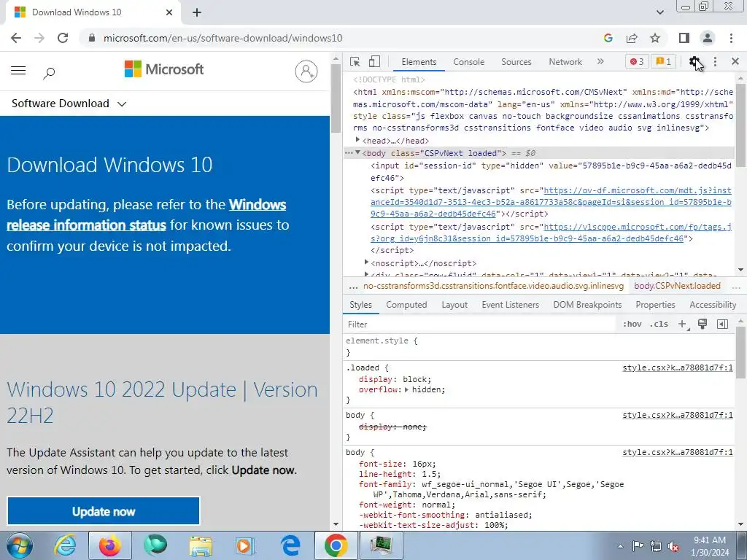The image size is (747, 560).
Task: Select the inspect element picker icon
Action: [x=355, y=61]
